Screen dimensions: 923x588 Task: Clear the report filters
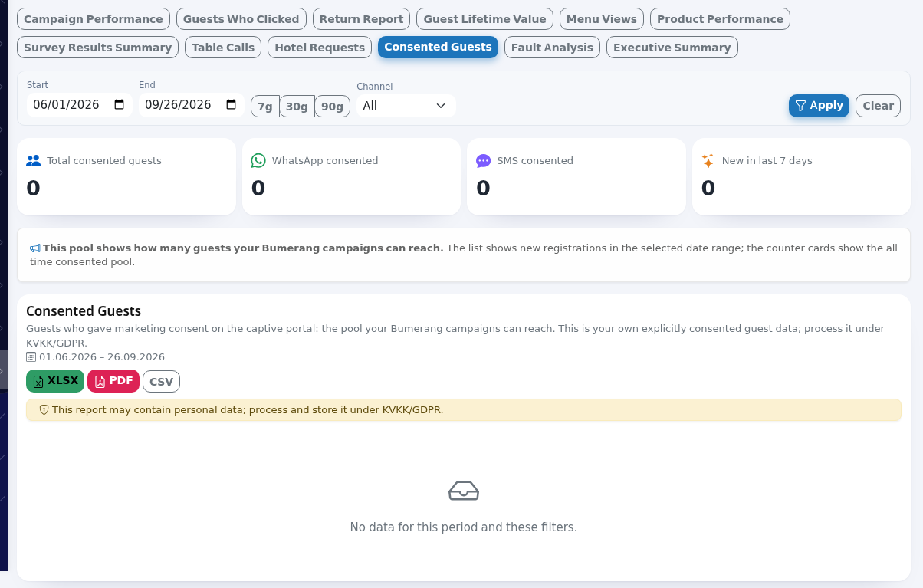click(x=879, y=106)
